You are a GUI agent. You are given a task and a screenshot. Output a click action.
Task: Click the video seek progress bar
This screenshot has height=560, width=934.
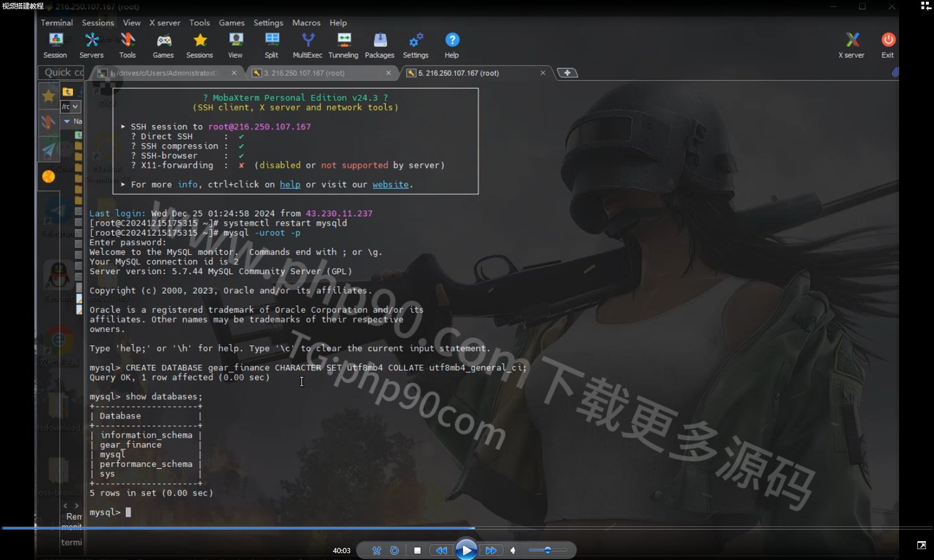pos(467,528)
